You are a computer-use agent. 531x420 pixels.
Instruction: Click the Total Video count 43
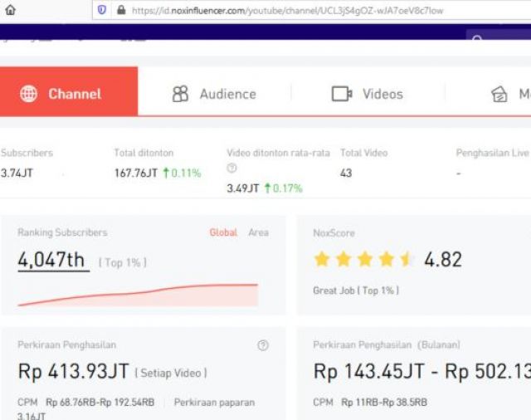point(346,173)
